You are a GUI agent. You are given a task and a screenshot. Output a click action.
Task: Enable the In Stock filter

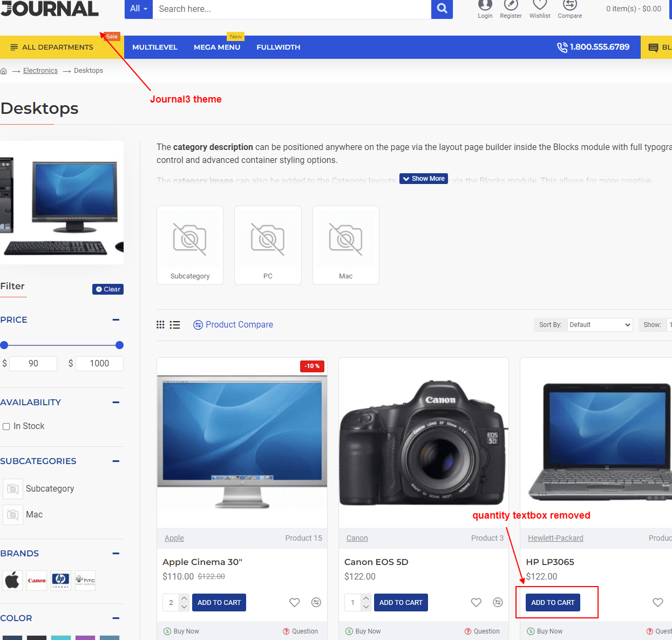pyautogui.click(x=6, y=426)
